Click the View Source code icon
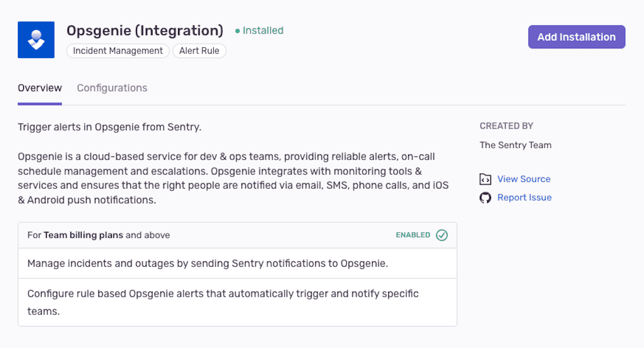The image size is (644, 348). point(485,179)
